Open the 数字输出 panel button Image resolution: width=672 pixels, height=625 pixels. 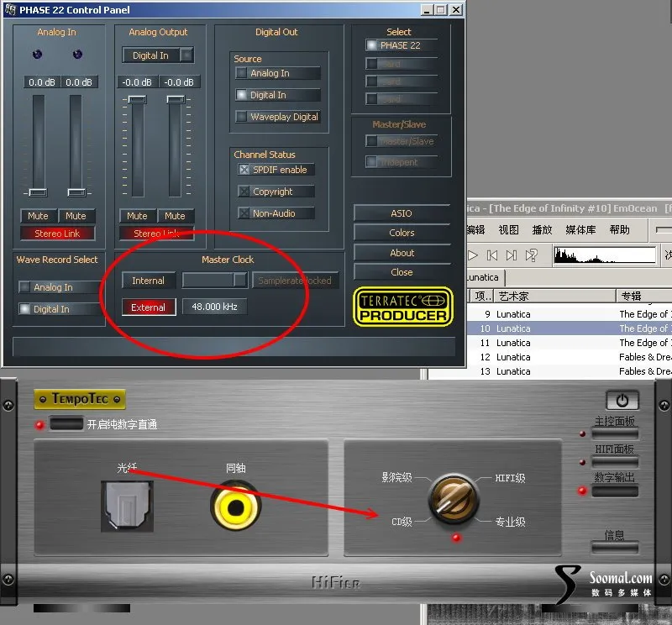[x=615, y=491]
